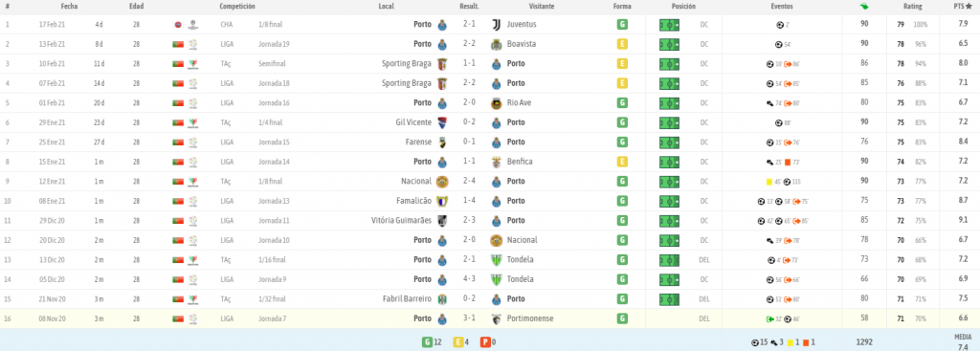Click the green G form badge for Juventus match

(x=622, y=25)
